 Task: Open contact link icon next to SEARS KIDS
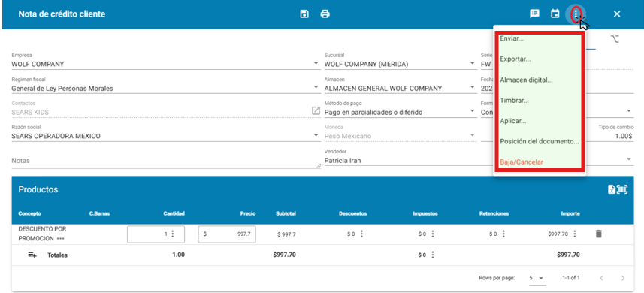316,110
